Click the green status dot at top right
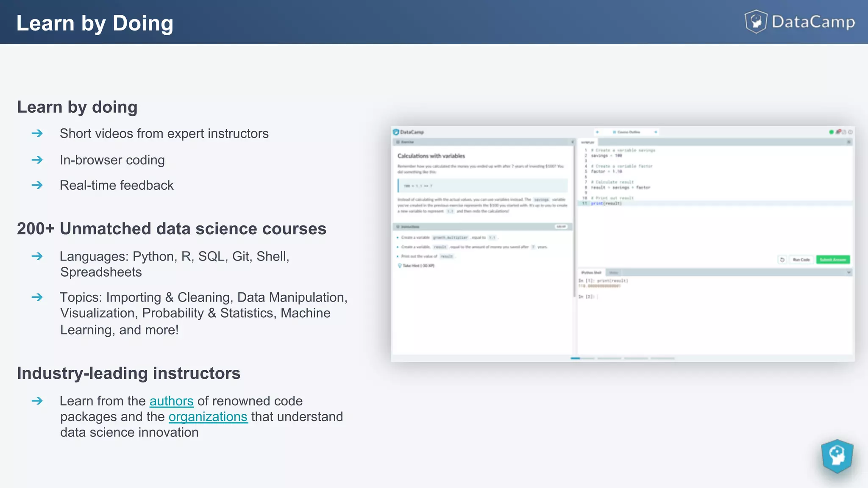Viewport: 868px width, 488px height. pyautogui.click(x=831, y=132)
